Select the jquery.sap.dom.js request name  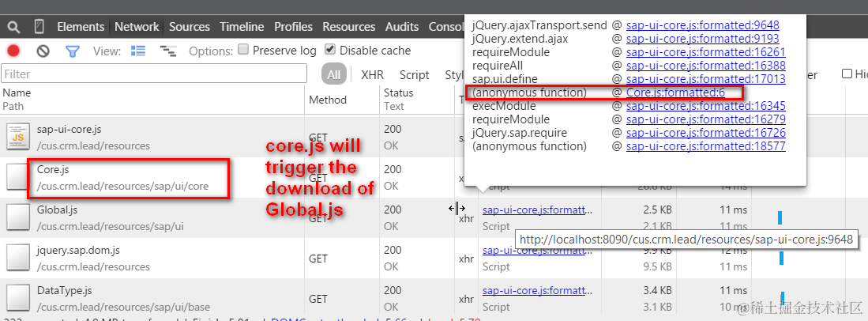tap(78, 251)
